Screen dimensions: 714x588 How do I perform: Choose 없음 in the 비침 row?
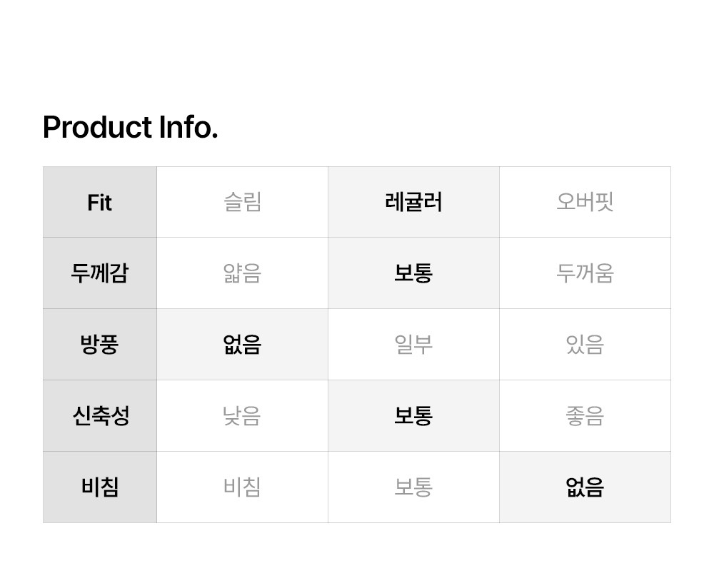[585, 487]
